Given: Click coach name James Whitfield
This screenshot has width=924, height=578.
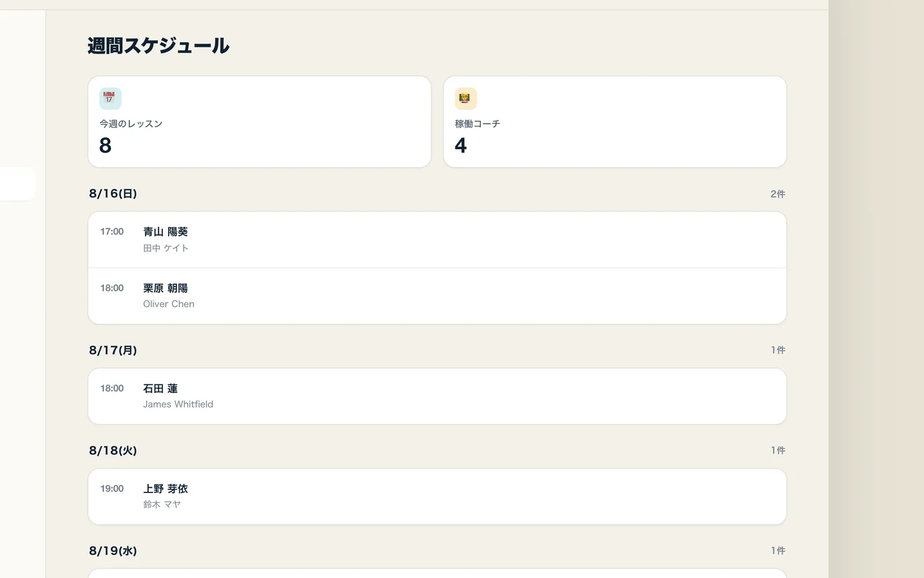Looking at the screenshot, I should coord(178,404).
